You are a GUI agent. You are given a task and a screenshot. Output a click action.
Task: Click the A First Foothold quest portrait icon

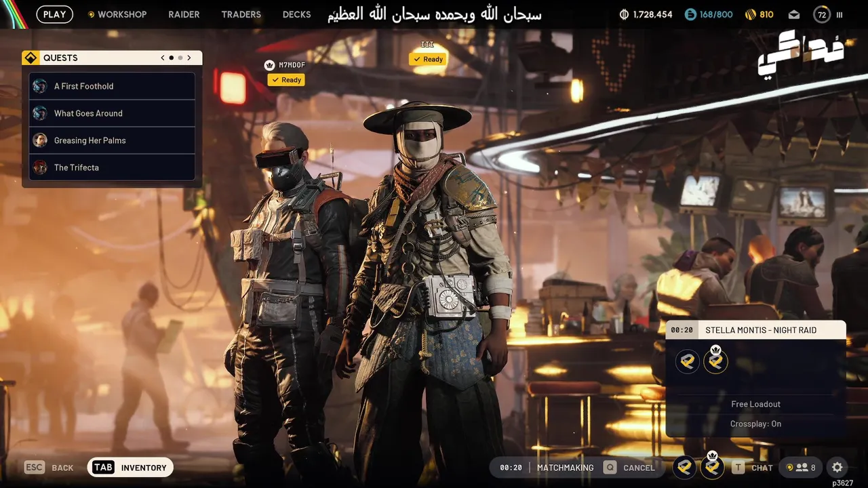coord(40,86)
